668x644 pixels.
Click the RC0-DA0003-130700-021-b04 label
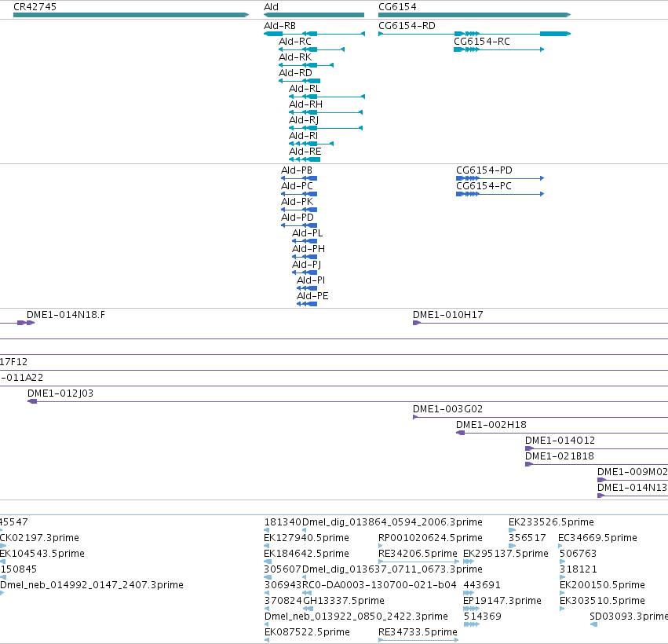379,585
